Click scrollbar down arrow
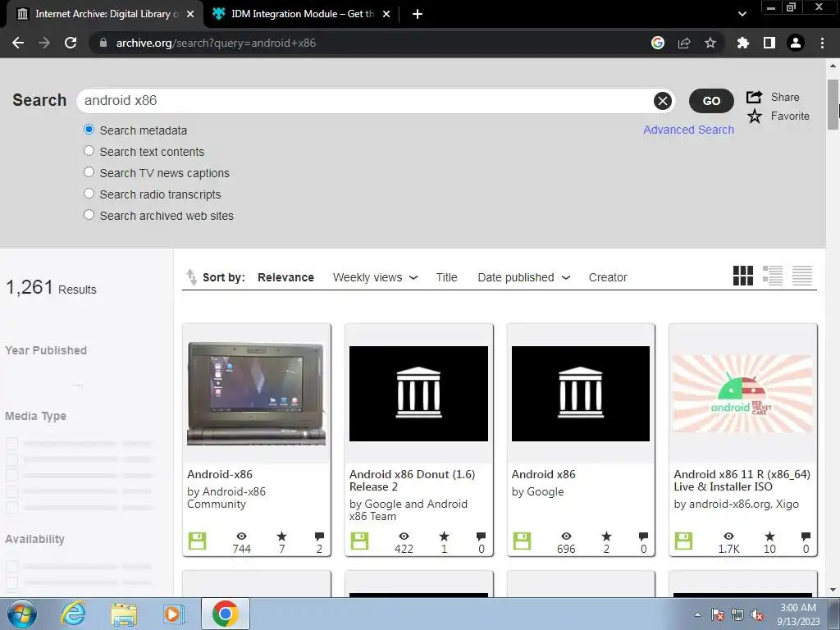Screen dimensions: 840x630 [833, 590]
